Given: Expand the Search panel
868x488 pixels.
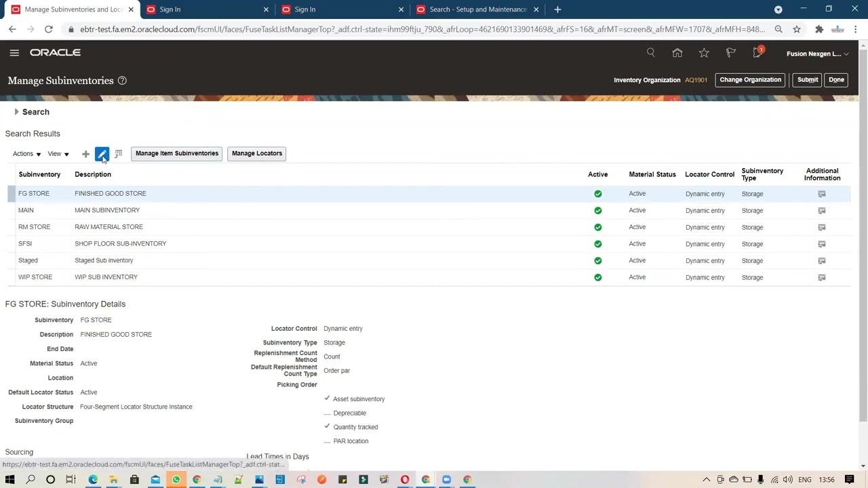Looking at the screenshot, I should click(16, 112).
